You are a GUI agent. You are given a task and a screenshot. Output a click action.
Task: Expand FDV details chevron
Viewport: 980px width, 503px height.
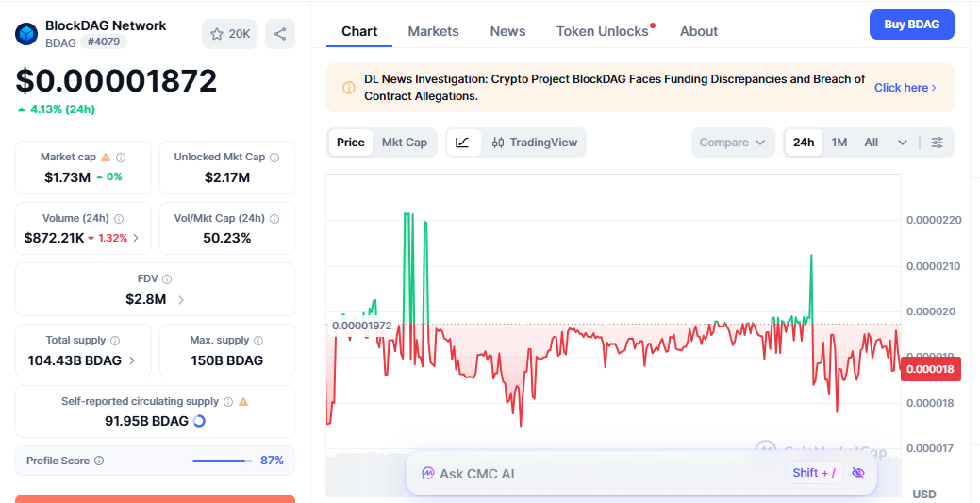pos(180,300)
